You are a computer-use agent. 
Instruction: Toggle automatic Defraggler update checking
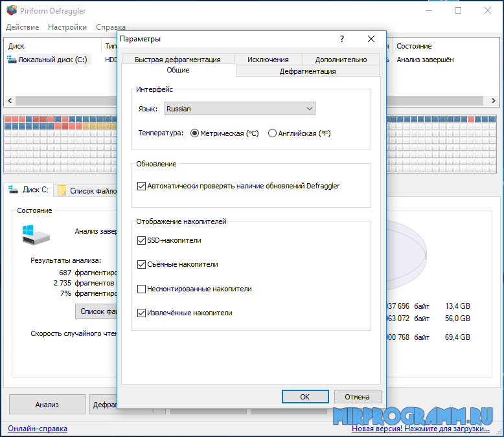[238, 186]
